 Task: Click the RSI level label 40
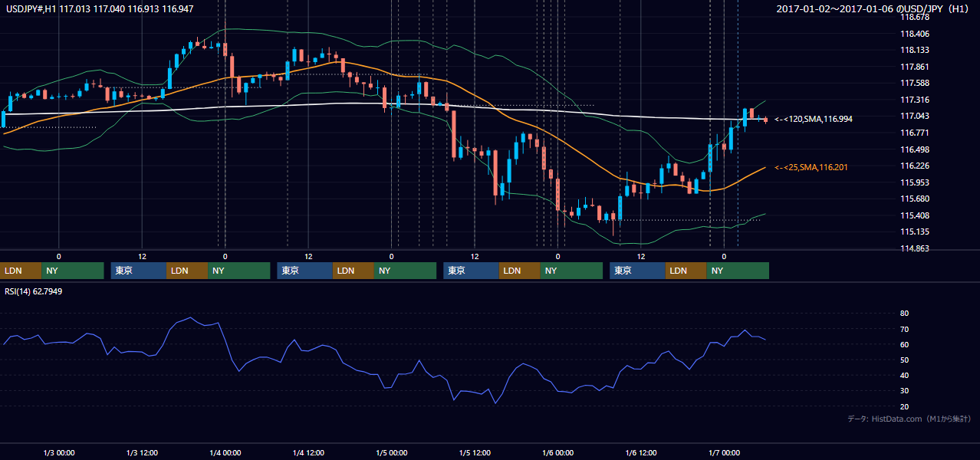click(904, 375)
